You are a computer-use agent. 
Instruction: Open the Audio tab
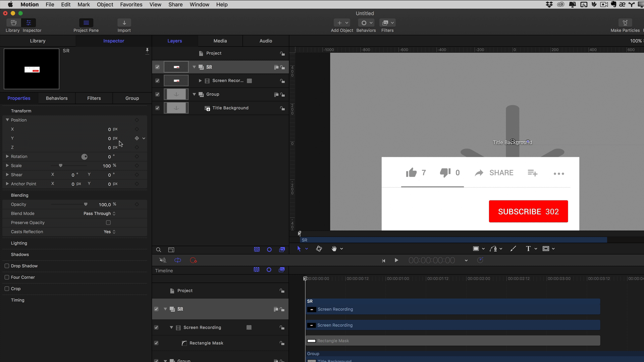(266, 41)
